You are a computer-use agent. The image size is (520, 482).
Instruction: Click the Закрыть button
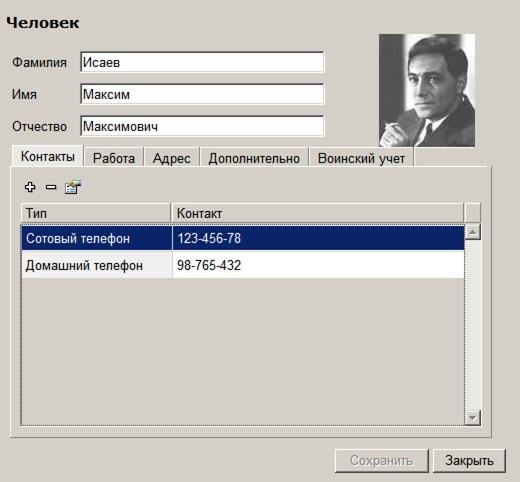coord(469,461)
